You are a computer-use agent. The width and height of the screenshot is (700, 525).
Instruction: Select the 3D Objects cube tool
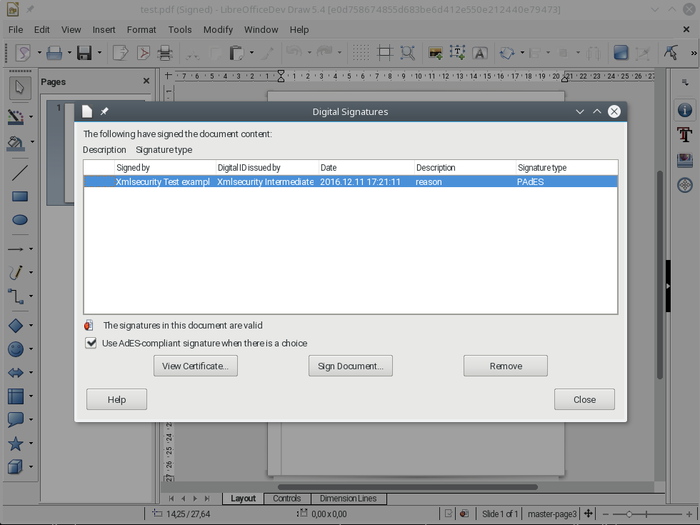[x=16, y=467]
